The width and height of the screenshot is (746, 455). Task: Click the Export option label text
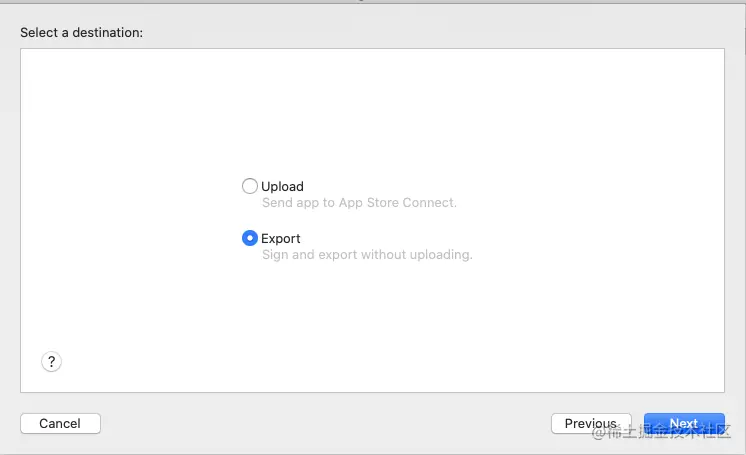(x=281, y=238)
